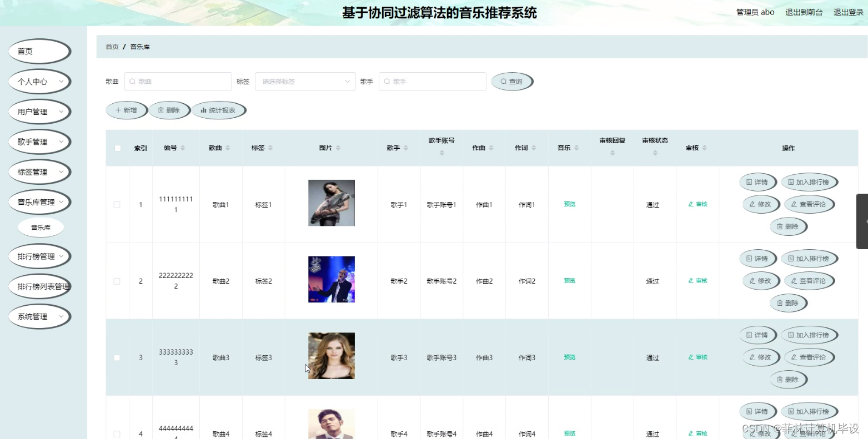Expand the 个人中心 sidebar menu
The image size is (868, 439).
[39, 80]
